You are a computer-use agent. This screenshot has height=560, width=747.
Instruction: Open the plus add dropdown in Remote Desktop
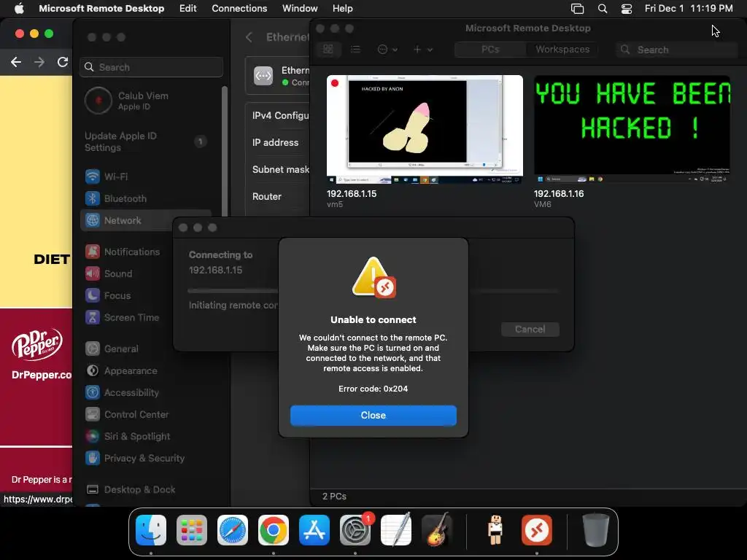pyautogui.click(x=422, y=50)
